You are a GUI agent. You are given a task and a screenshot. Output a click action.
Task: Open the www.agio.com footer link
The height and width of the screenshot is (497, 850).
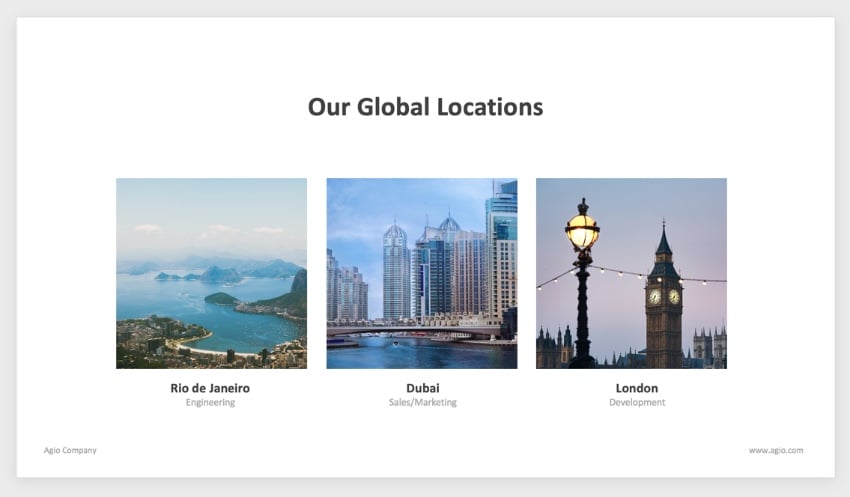(776, 450)
